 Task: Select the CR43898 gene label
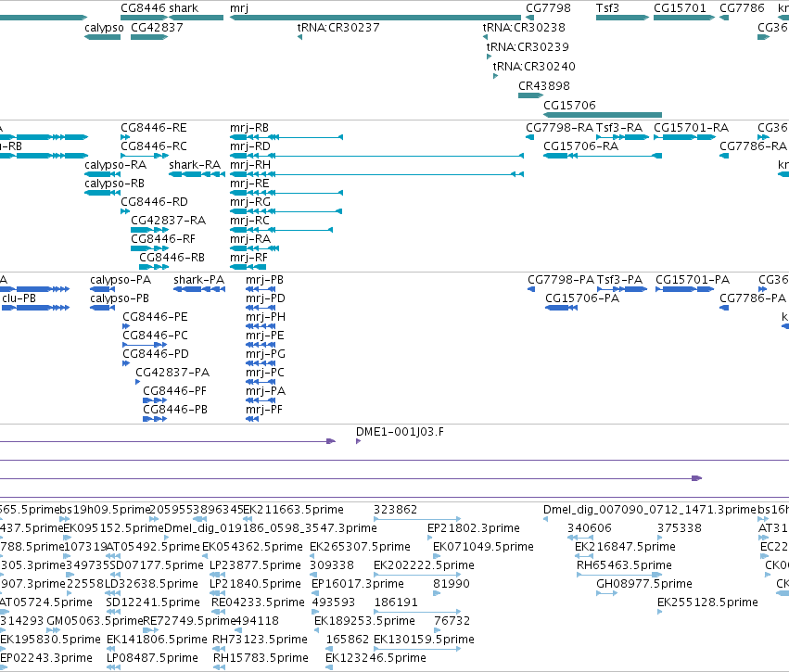click(x=544, y=86)
